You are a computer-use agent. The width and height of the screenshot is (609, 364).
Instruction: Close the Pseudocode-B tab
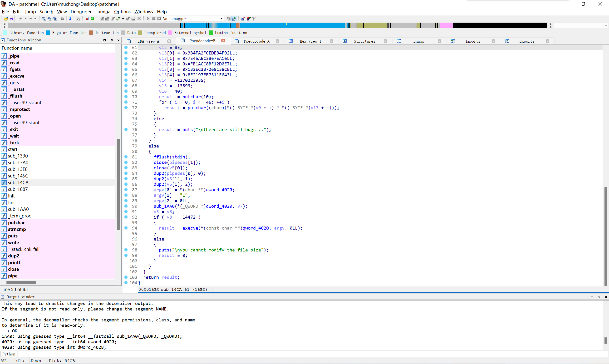223,41
